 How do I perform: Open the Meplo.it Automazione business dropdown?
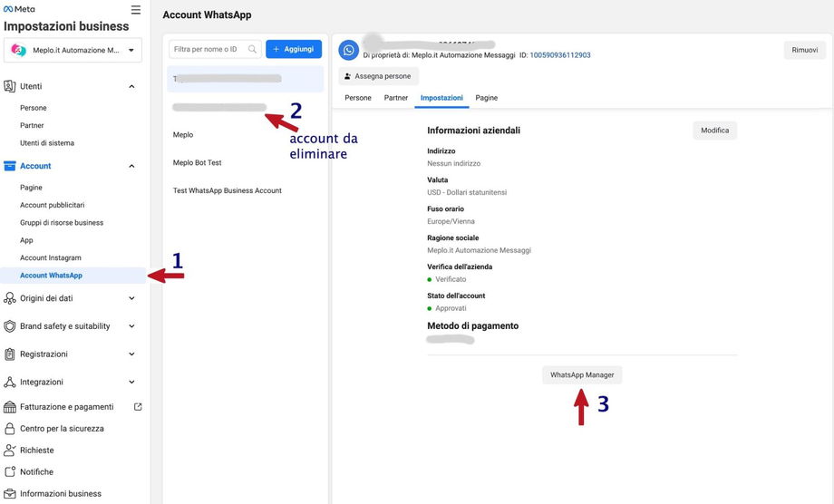pos(73,50)
